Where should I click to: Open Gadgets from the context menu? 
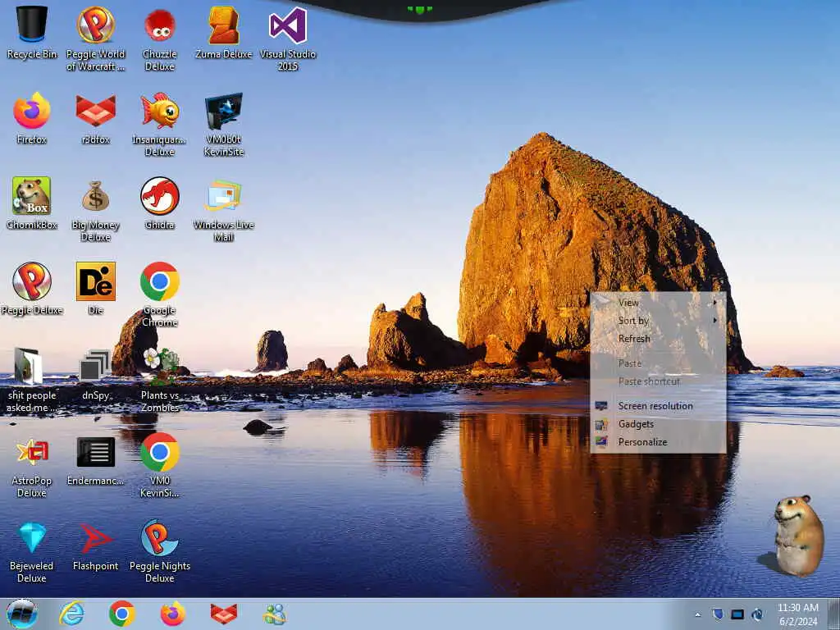point(658,424)
